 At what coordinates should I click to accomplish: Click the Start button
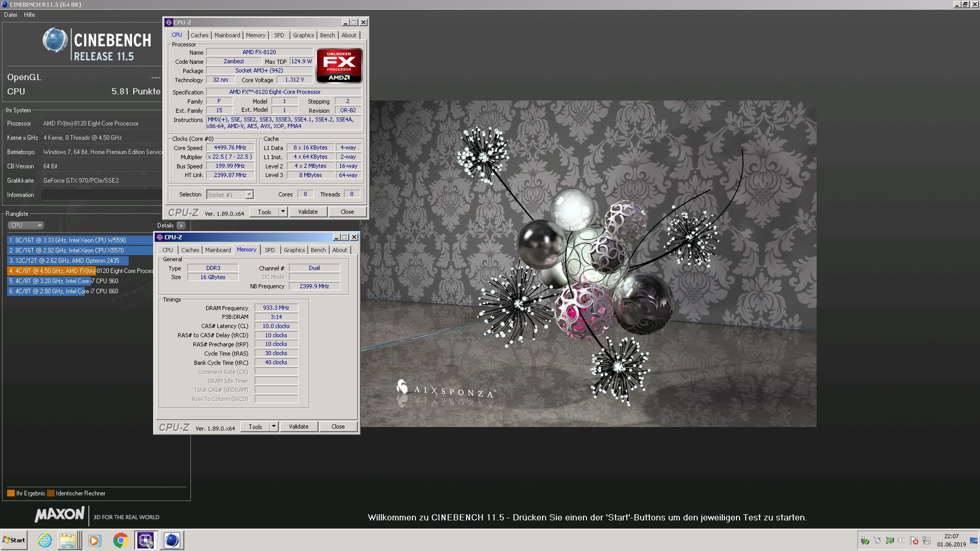pyautogui.click(x=14, y=540)
